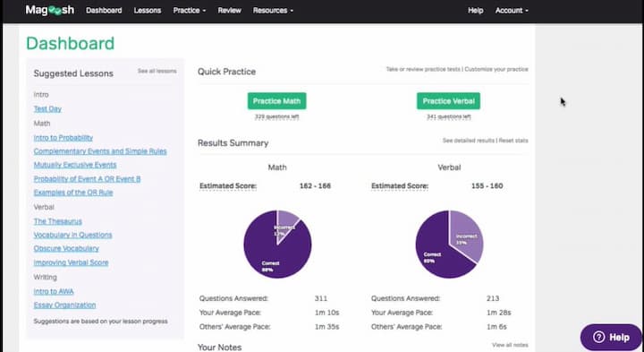The width and height of the screenshot is (644, 352).
Task: Expand the Practice dropdown menu
Action: click(190, 10)
